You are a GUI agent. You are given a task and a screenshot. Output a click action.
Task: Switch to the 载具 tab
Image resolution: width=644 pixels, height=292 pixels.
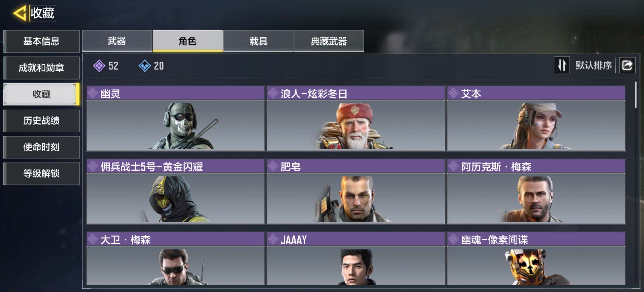click(x=258, y=41)
